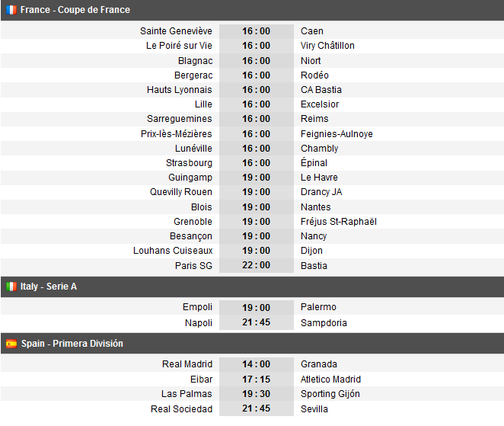
Task: Open the France - Coupe de France header
Action: tap(75, 10)
